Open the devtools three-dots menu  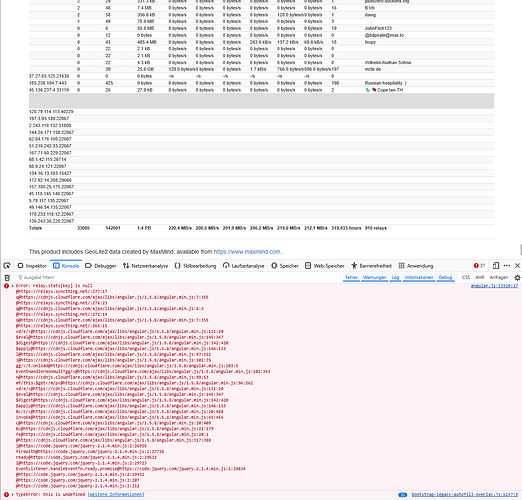click(x=507, y=266)
